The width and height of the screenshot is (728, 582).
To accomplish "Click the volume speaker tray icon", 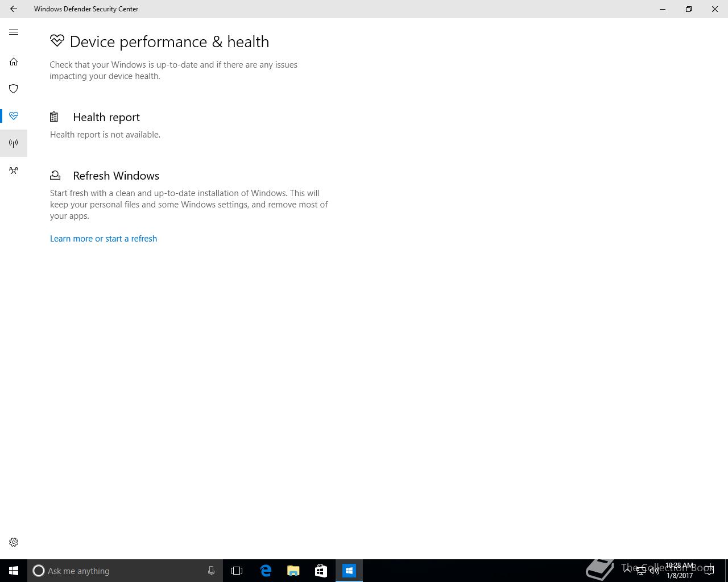I will click(655, 571).
